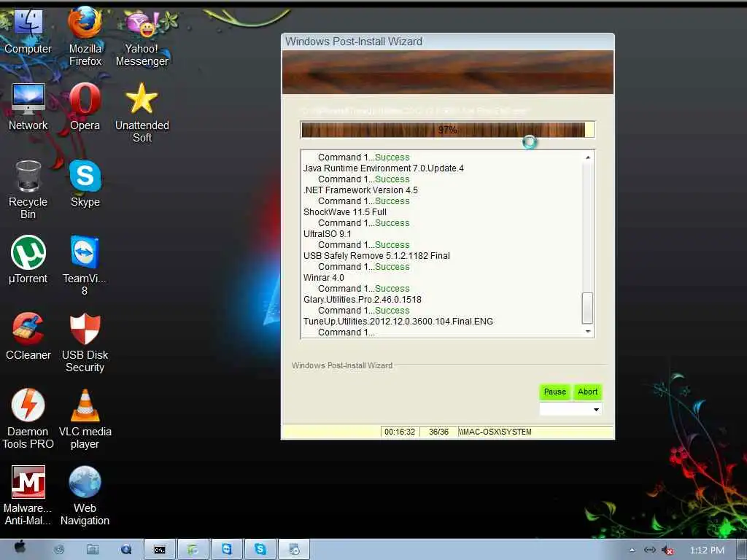
Task: Open the folder icon in the taskbar
Action: pyautogui.click(x=93, y=550)
